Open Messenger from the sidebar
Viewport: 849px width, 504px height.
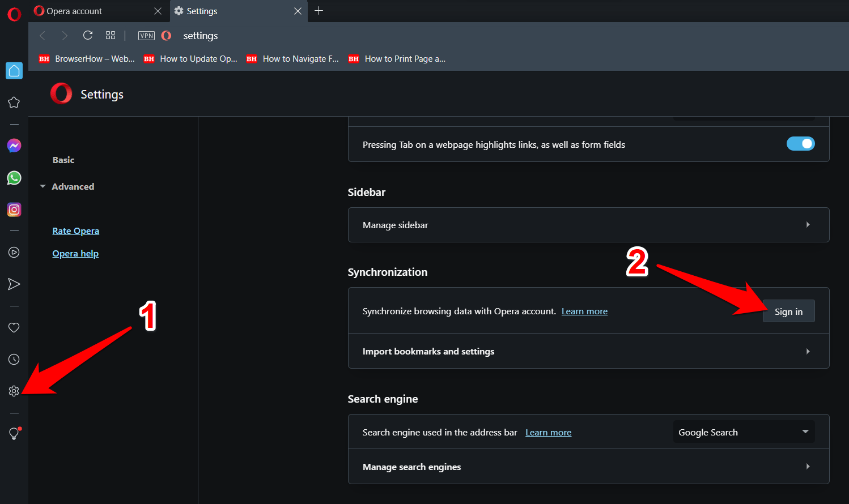(x=14, y=146)
